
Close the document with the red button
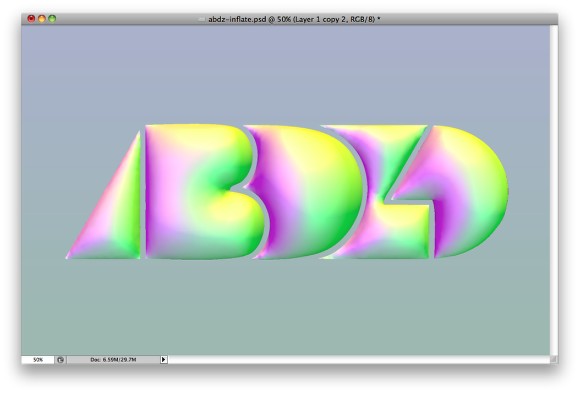pyautogui.click(x=31, y=18)
